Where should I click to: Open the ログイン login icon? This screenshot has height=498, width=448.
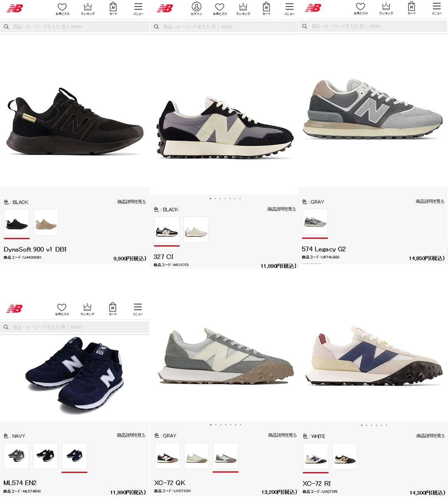(196, 8)
